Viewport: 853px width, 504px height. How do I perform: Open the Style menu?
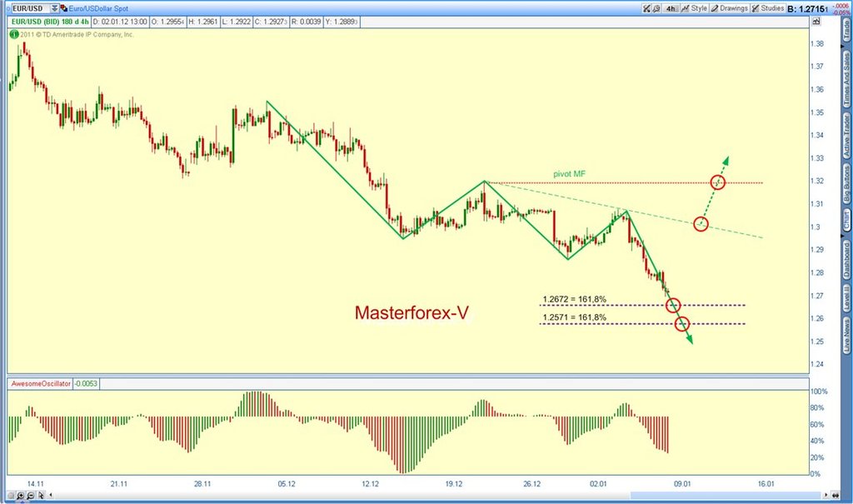[692, 7]
